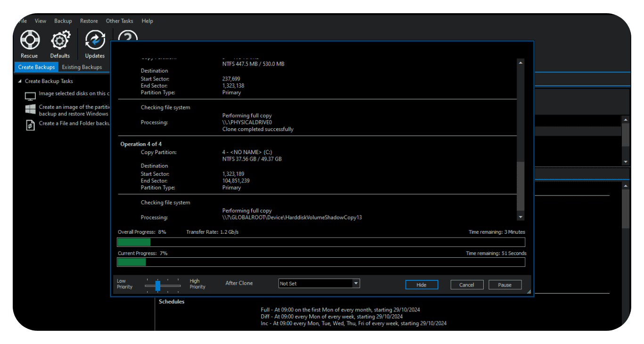Open the Restore menu

[89, 21]
